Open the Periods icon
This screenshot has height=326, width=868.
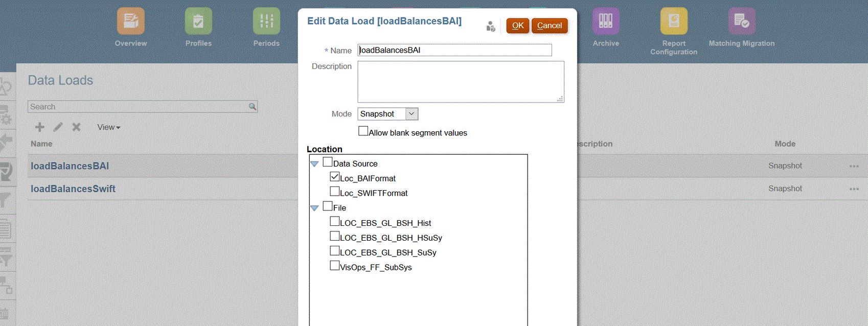point(266,21)
